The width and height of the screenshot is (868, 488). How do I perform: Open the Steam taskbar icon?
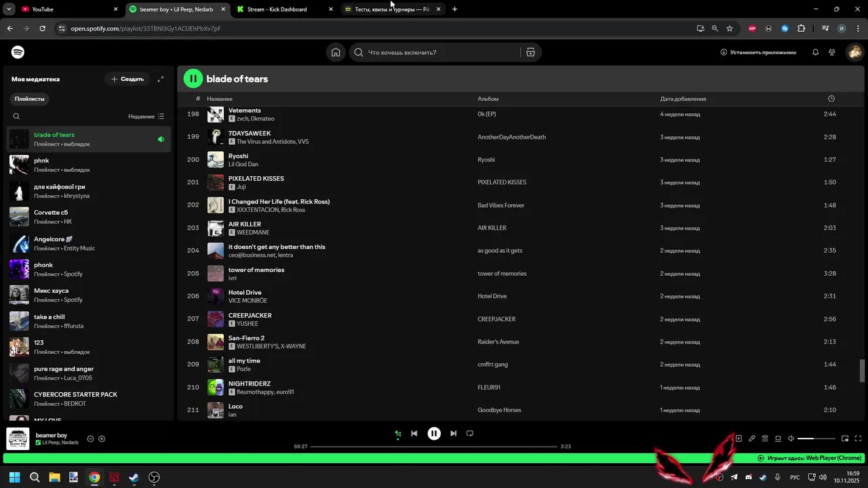[x=134, y=477]
